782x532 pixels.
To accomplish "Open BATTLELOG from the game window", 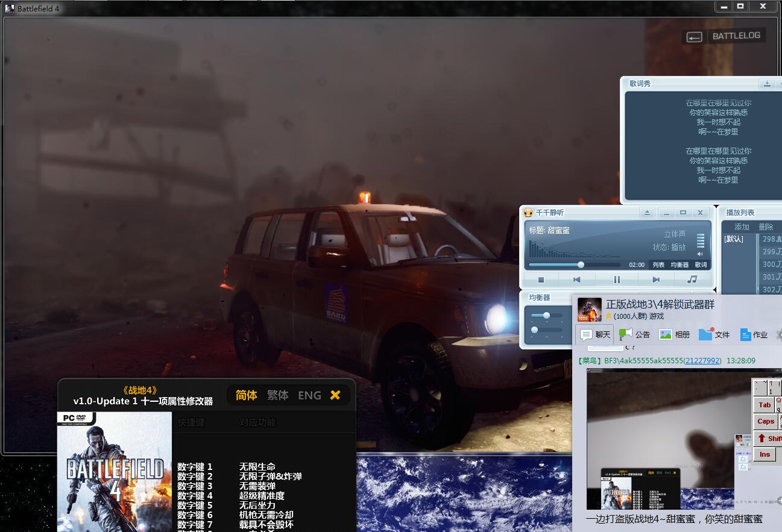I will (736, 36).
